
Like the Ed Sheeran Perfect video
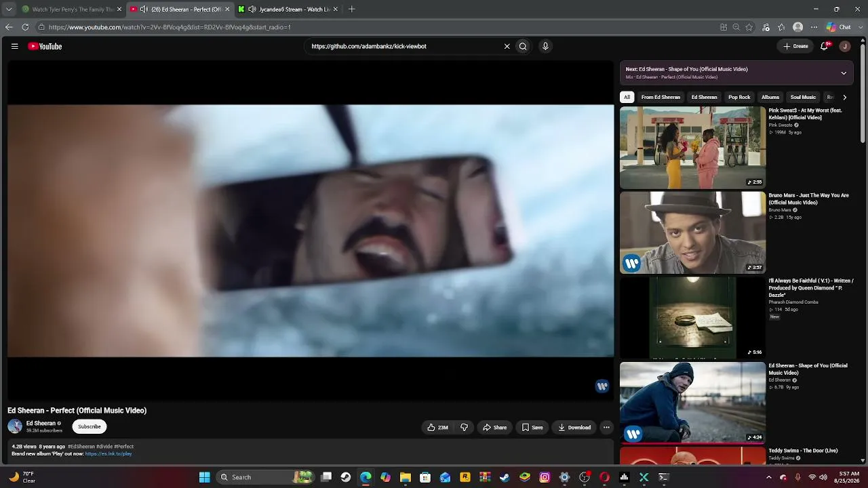pyautogui.click(x=437, y=428)
